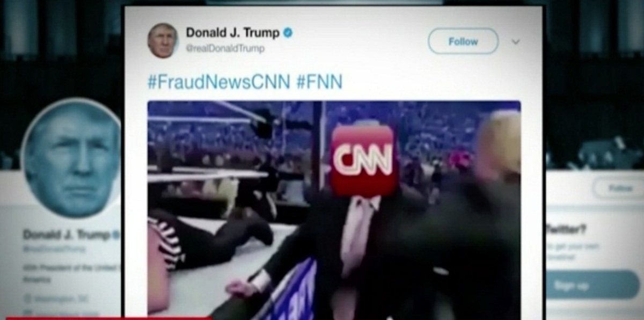Click the verified badge on the background profile
Viewport: 644px width, 320px height.
coord(115,235)
